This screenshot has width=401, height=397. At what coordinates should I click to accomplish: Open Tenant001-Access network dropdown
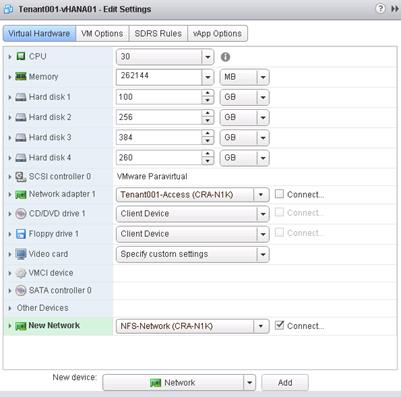(x=261, y=195)
